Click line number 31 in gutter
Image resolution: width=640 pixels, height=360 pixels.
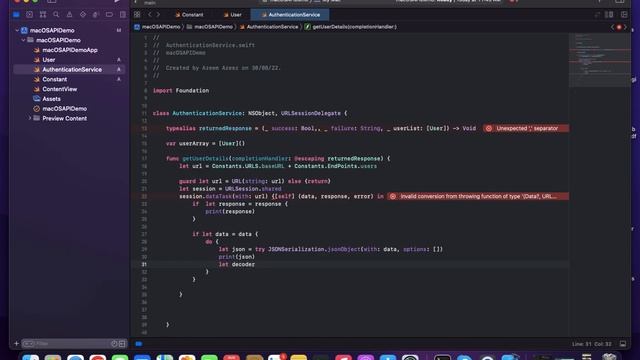(x=144, y=264)
